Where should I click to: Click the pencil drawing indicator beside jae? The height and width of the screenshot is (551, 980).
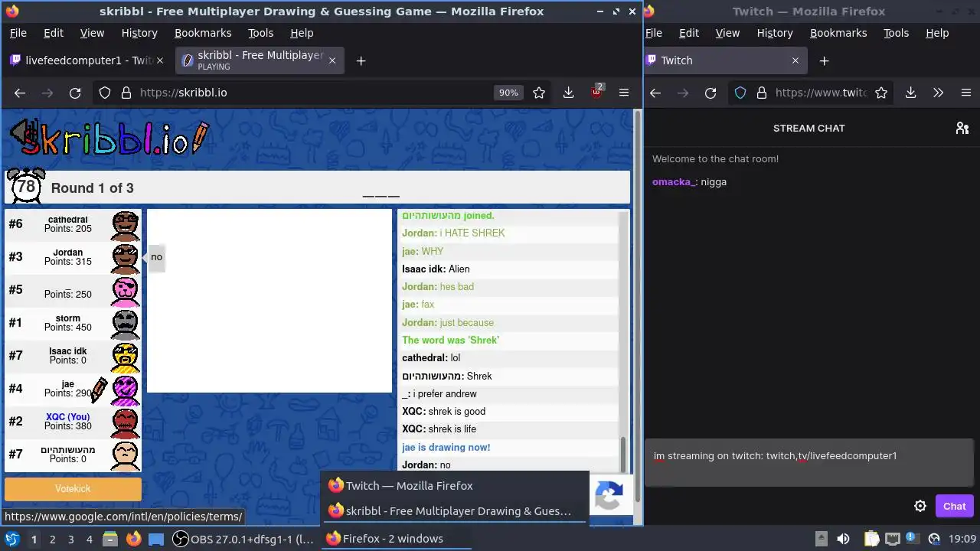(x=100, y=390)
